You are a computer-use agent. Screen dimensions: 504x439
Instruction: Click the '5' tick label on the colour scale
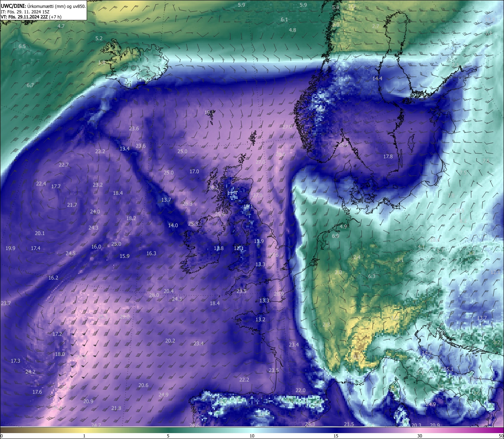(168, 436)
